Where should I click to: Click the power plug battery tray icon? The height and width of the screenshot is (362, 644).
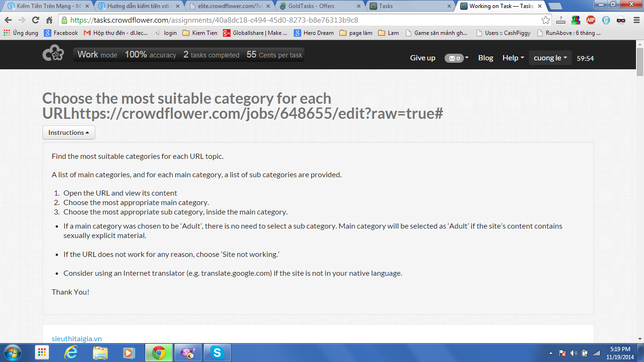coord(585,353)
